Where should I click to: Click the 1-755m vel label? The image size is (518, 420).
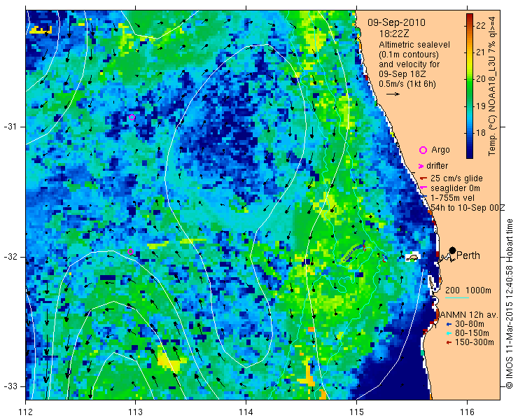452,197
